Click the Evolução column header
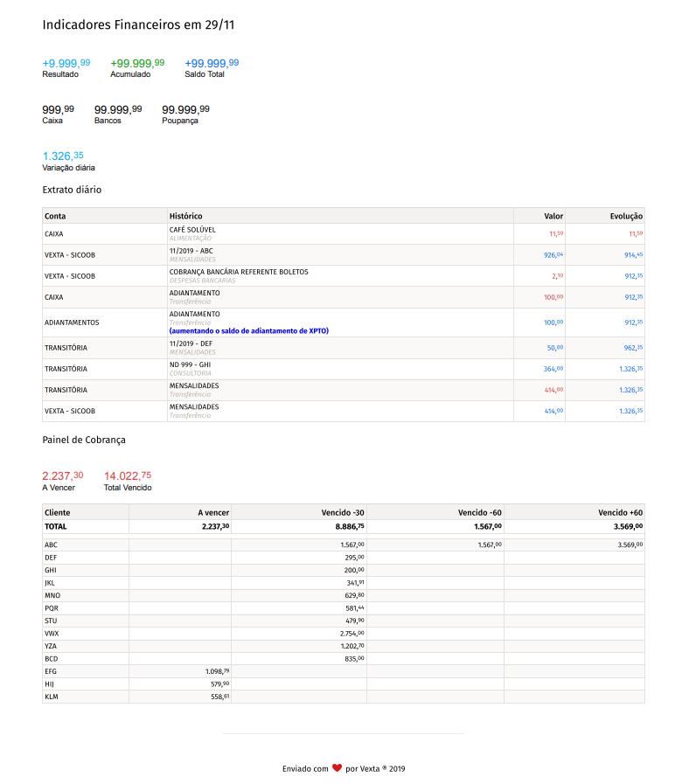The image size is (682, 784). 626,216
